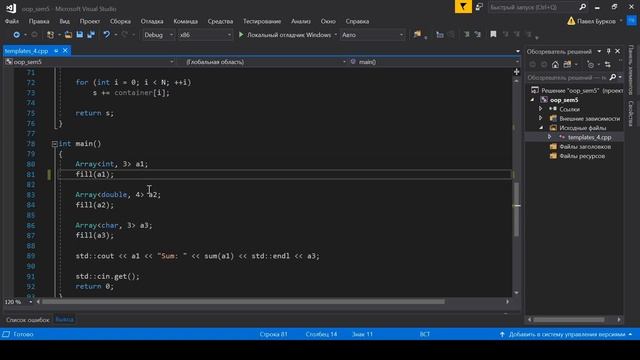Viewport: 640px width, 360px height.
Task: Open the Тестирование menu
Action: pos(262,21)
